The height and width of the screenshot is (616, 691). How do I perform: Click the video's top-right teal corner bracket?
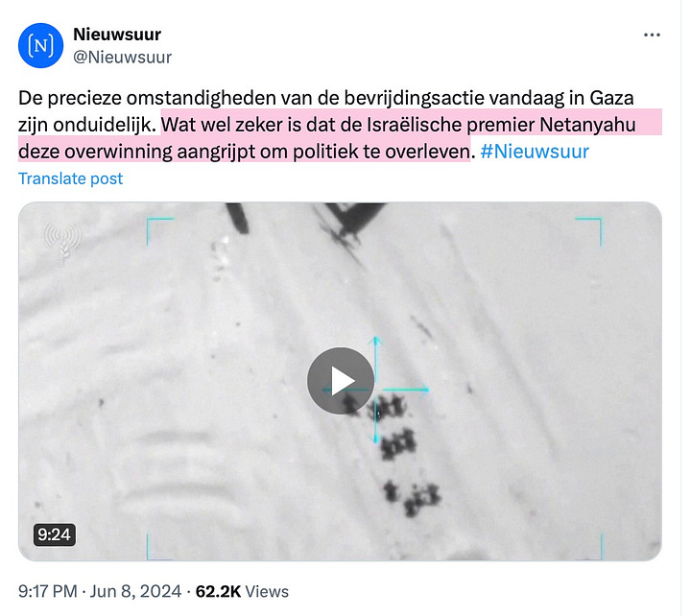tap(589, 231)
